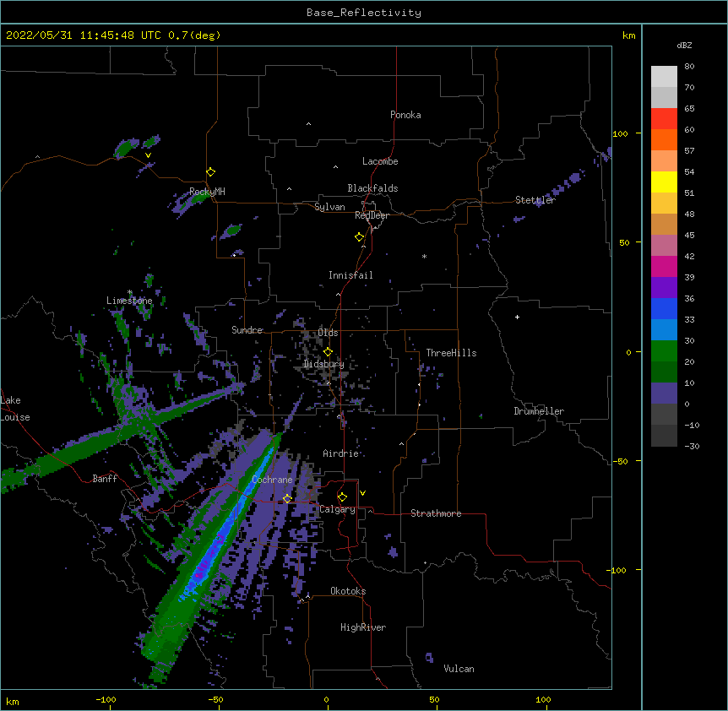Click the HighRiver label
The height and width of the screenshot is (711, 728).
(363, 627)
